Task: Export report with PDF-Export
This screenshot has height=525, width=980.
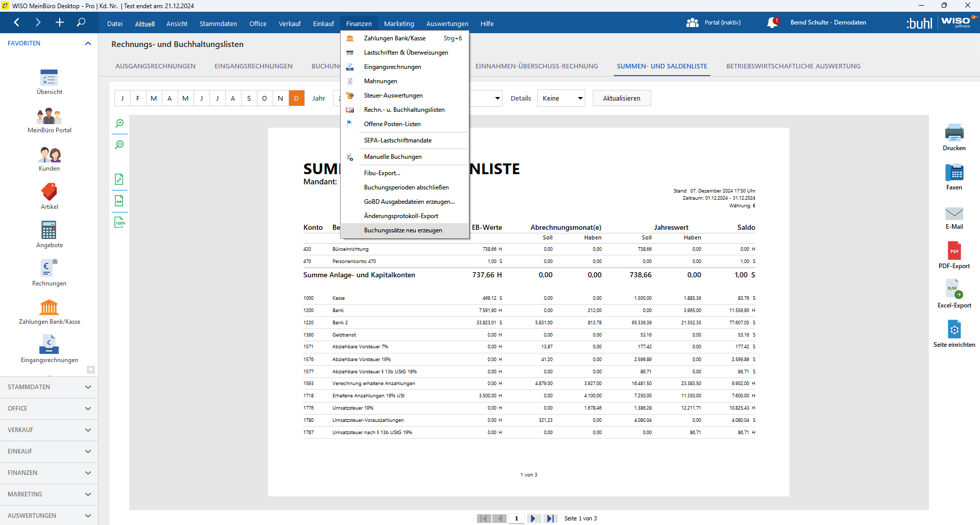Action: click(x=954, y=255)
